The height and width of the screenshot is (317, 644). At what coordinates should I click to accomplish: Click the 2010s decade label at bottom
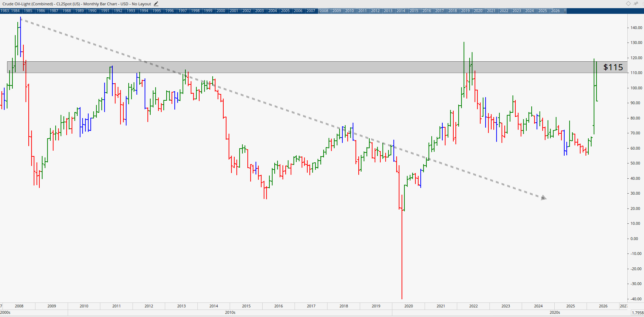[230, 312]
